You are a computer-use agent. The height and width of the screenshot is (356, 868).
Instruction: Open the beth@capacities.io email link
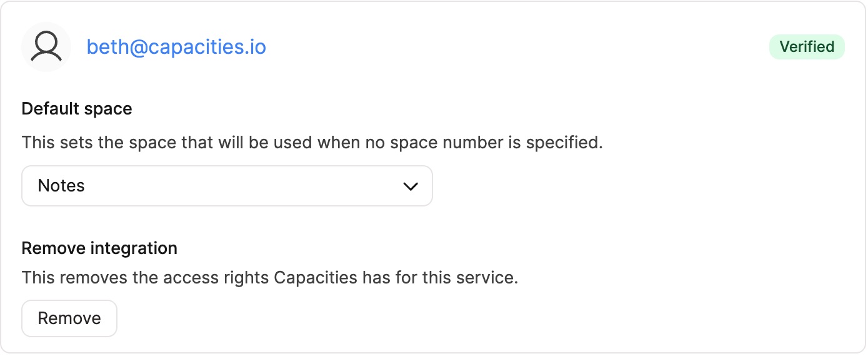tap(176, 47)
